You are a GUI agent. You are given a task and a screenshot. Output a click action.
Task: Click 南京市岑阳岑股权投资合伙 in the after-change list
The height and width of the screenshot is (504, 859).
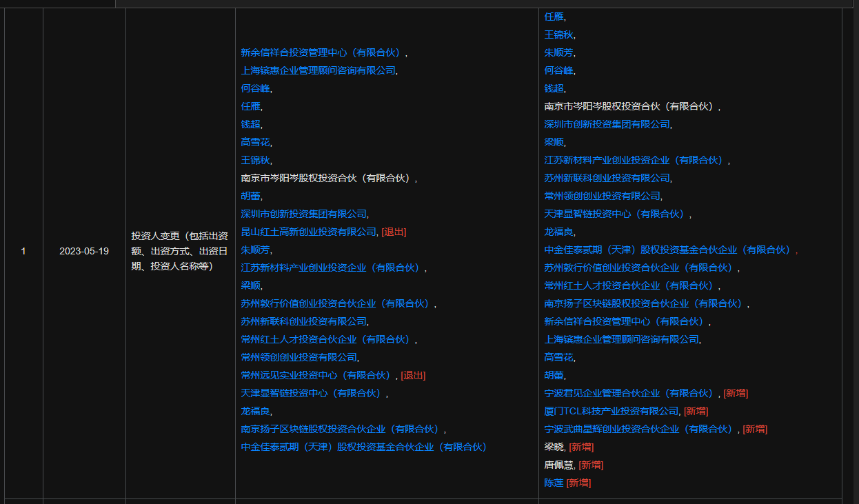click(630, 106)
